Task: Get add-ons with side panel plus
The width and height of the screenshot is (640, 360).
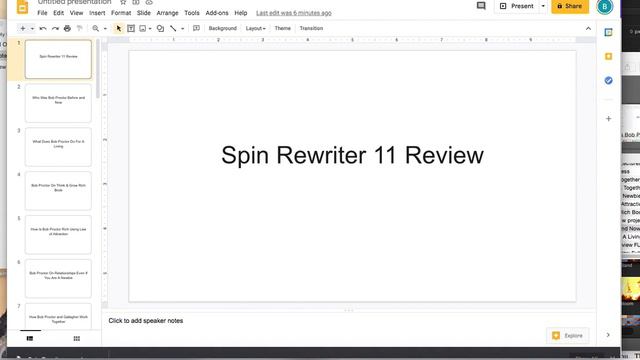Action: (609, 119)
